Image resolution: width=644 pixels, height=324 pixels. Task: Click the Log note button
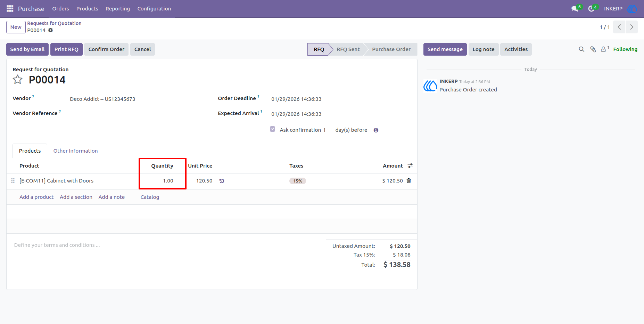pyautogui.click(x=484, y=49)
